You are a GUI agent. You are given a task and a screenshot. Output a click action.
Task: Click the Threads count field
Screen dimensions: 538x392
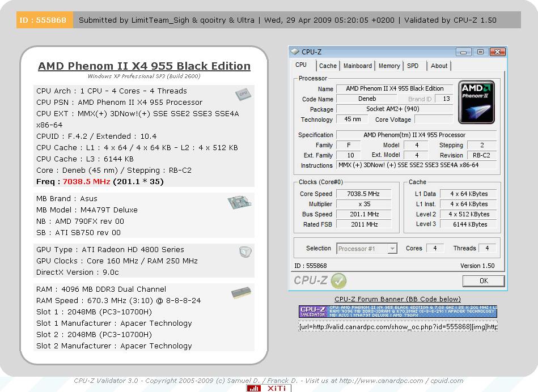click(487, 248)
